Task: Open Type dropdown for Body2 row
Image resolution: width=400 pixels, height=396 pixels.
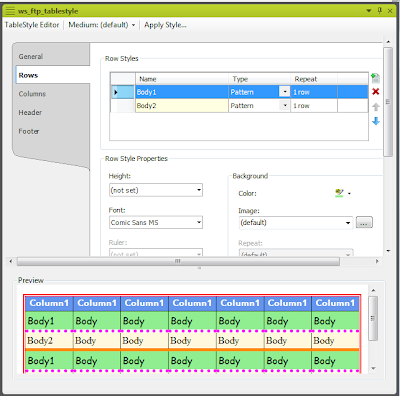Action: [284, 106]
